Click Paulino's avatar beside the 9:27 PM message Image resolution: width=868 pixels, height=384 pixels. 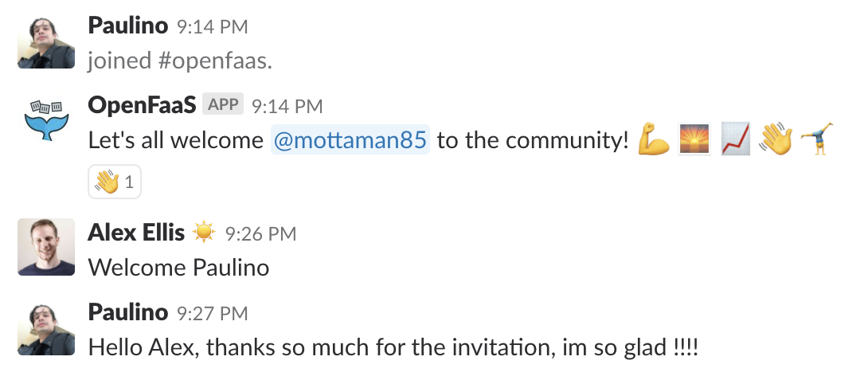click(46, 328)
